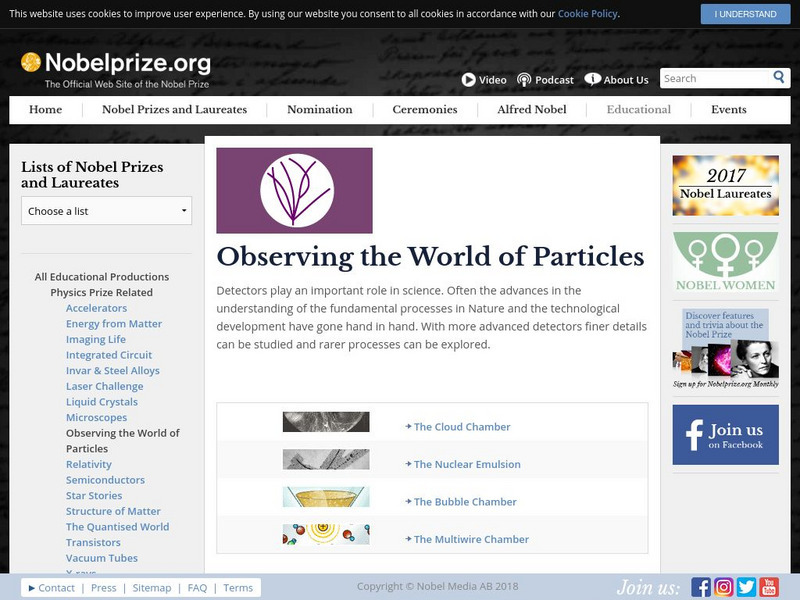Screen dimensions: 800x600
Task: Click the About Us info icon
Action: tap(593, 80)
